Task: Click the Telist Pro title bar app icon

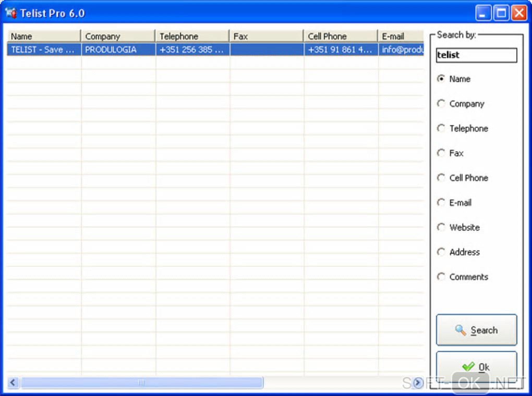Action: tap(10, 13)
